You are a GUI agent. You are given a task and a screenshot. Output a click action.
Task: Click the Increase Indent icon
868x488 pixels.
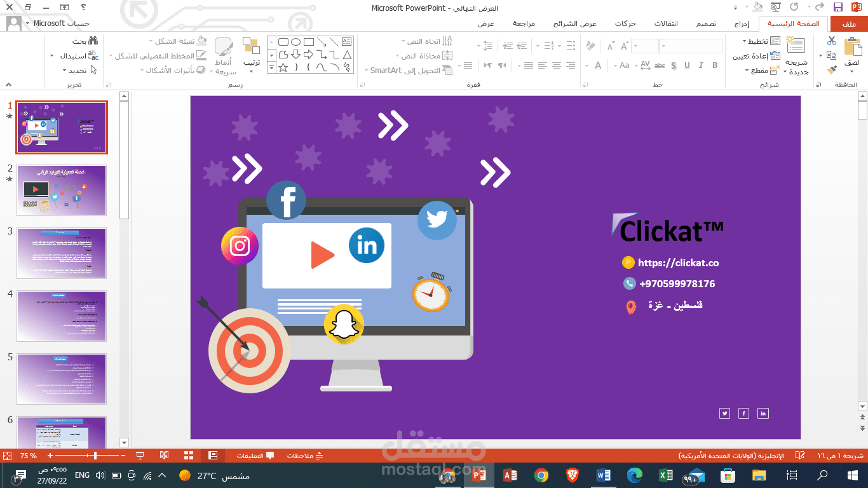507,46
